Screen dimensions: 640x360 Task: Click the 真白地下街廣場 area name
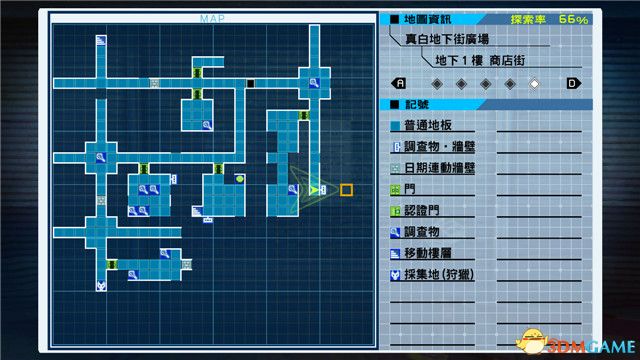[x=447, y=39]
